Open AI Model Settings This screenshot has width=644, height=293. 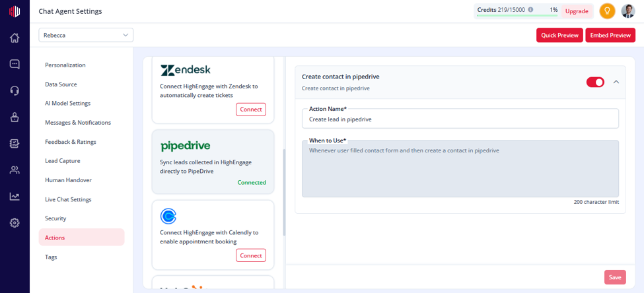(x=68, y=104)
